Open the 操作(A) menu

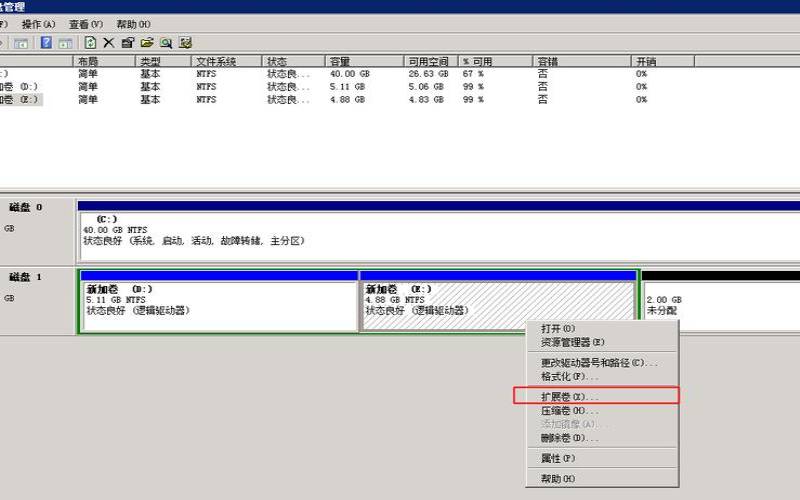[38, 24]
